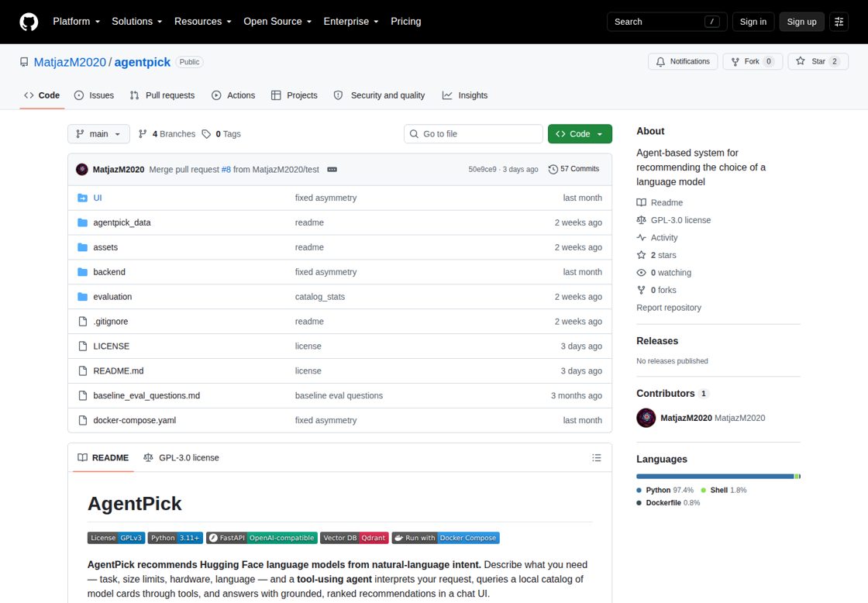Click the Sign in button
Screen dimensions: 868x603
pyautogui.click(x=753, y=22)
